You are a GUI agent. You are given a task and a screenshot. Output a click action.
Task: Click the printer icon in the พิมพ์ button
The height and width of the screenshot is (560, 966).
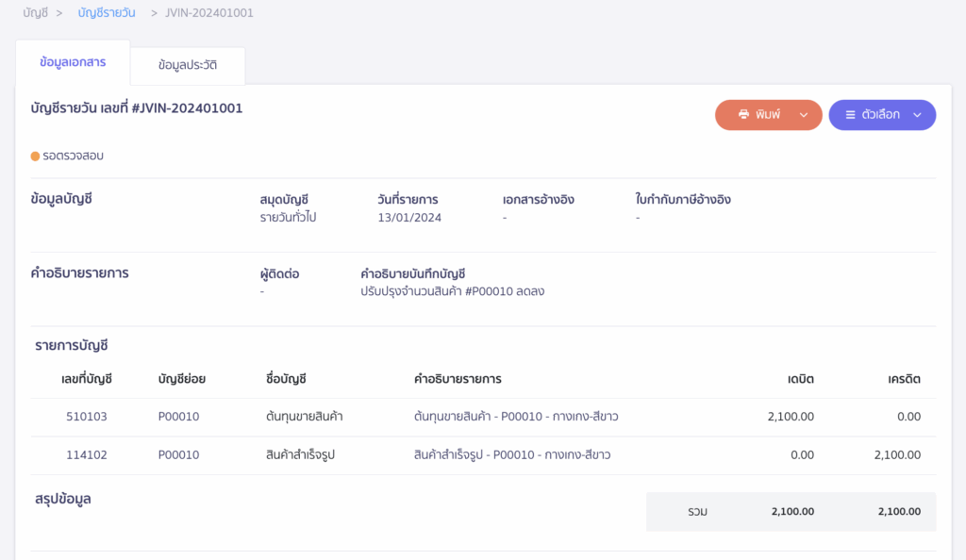pos(744,114)
